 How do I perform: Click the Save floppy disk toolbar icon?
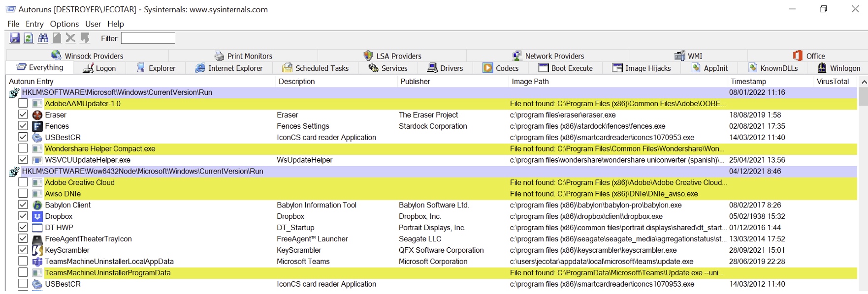[15, 38]
